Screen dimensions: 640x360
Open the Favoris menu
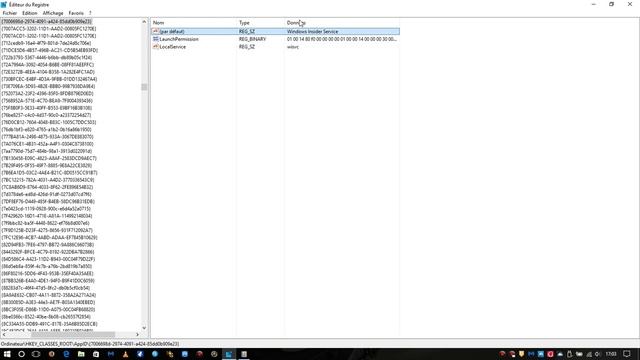[76, 13]
